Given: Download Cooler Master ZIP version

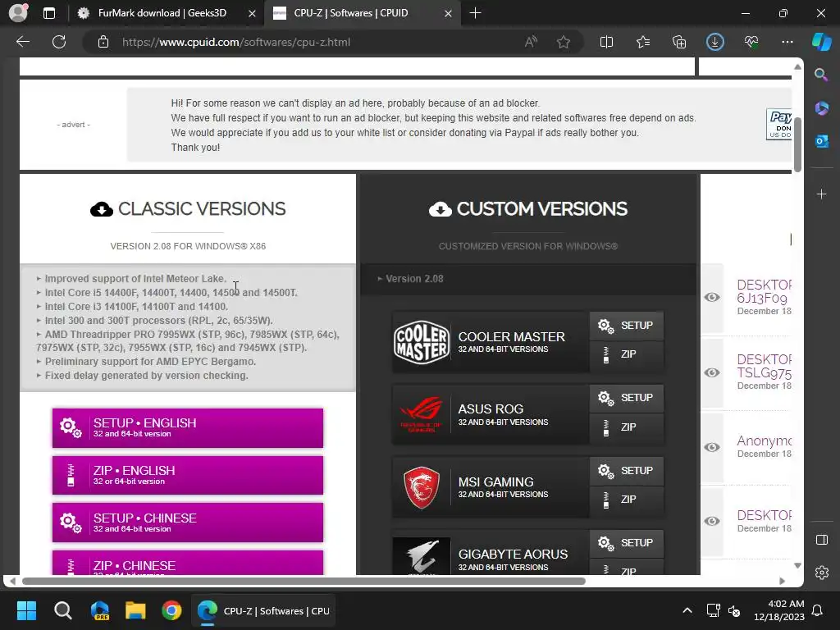Looking at the screenshot, I should [626, 354].
